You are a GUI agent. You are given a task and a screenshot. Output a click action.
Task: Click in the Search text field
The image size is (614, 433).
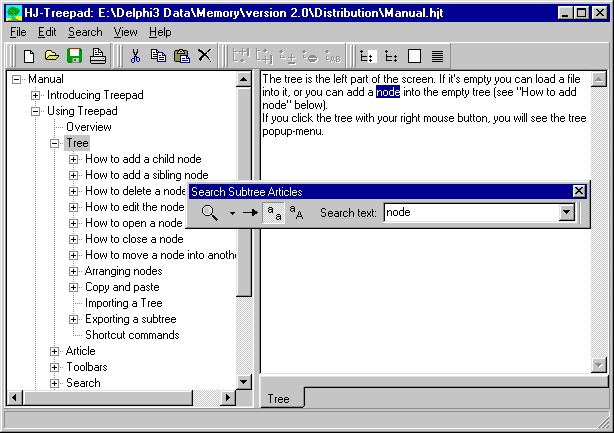point(471,213)
